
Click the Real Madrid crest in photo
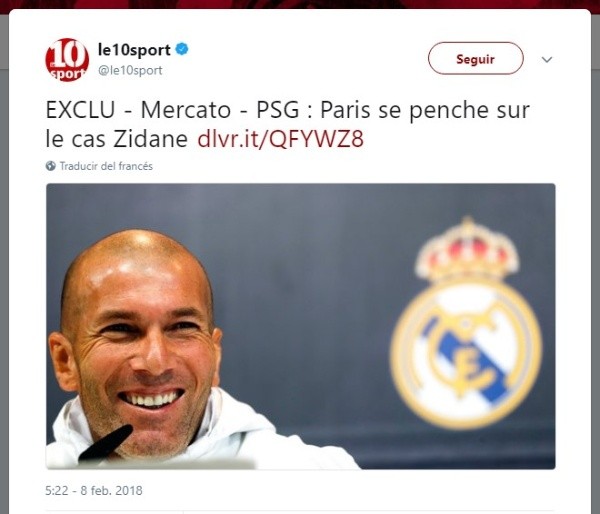click(466, 323)
